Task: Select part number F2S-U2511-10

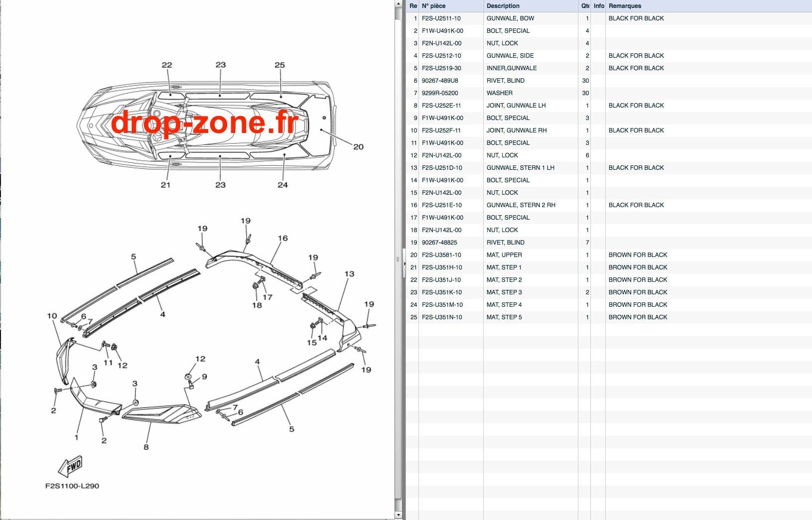Action: tap(441, 18)
